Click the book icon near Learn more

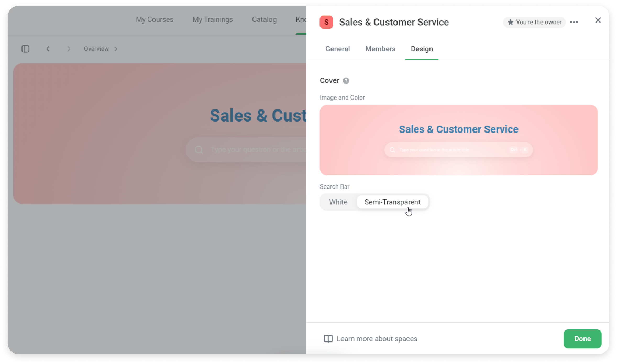328,339
